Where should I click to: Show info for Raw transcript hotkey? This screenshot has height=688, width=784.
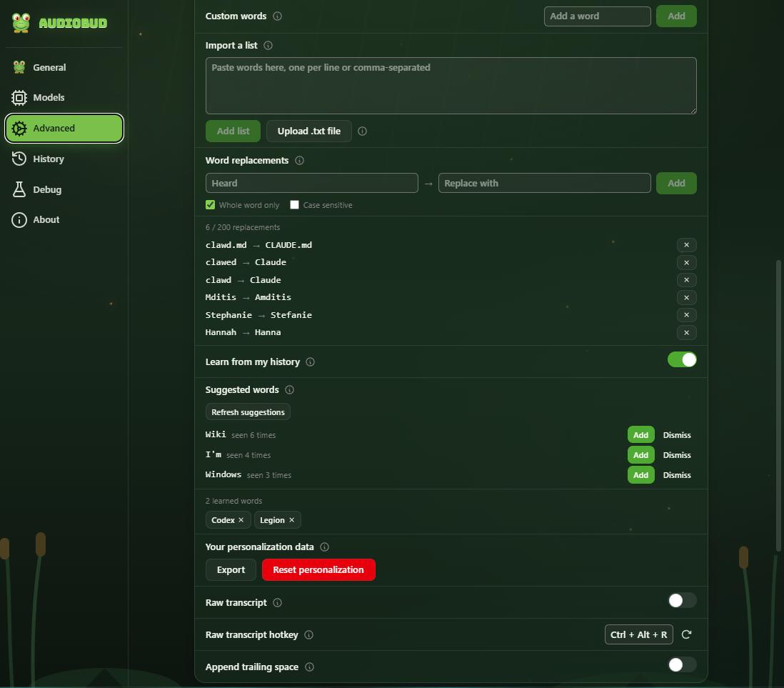coord(309,635)
